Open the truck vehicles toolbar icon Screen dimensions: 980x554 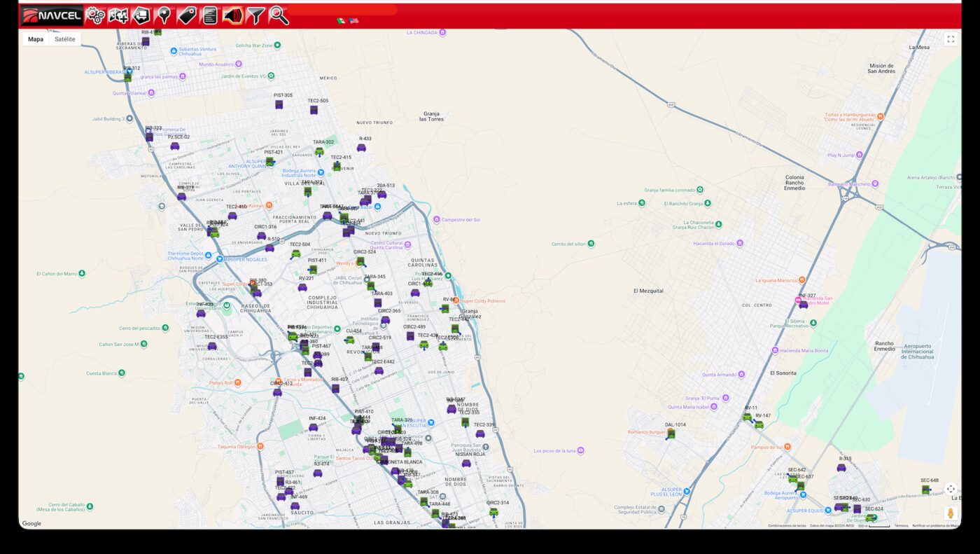click(141, 15)
